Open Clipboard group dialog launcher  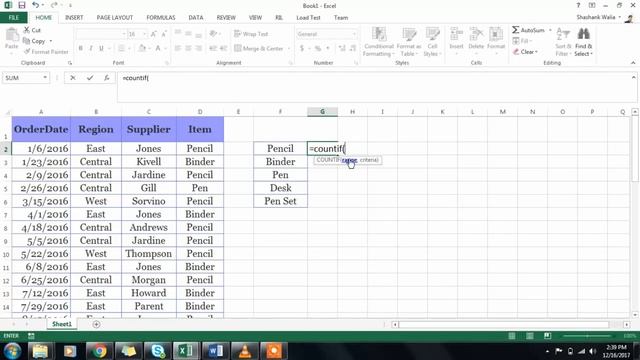click(x=70, y=63)
